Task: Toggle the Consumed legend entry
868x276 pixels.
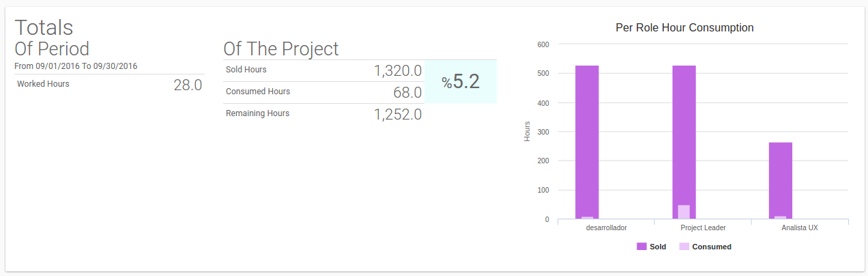Action: [x=706, y=247]
